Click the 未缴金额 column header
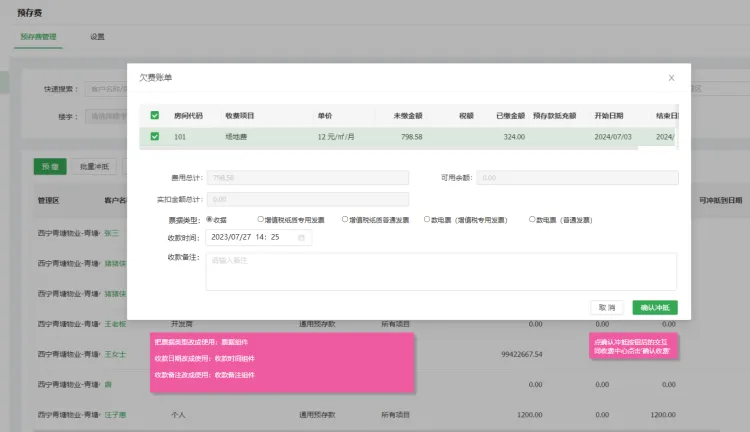The width and height of the screenshot is (750, 432). pos(408,116)
